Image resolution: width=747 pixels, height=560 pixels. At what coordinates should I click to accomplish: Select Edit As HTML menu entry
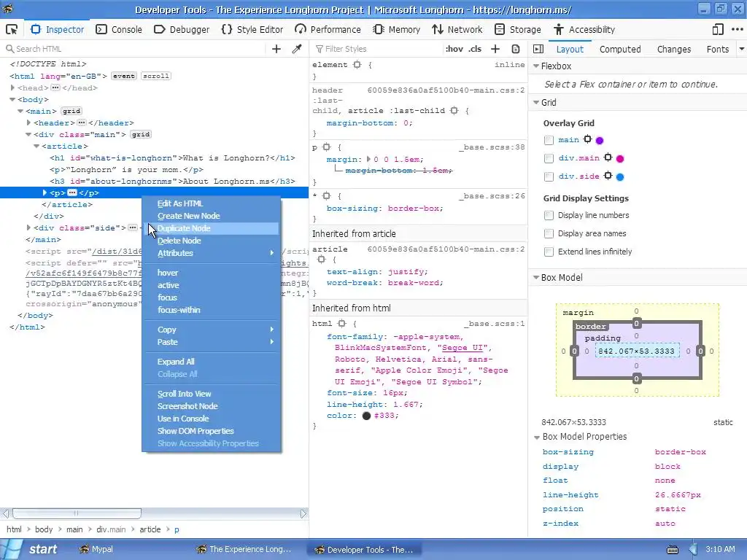coord(211,203)
